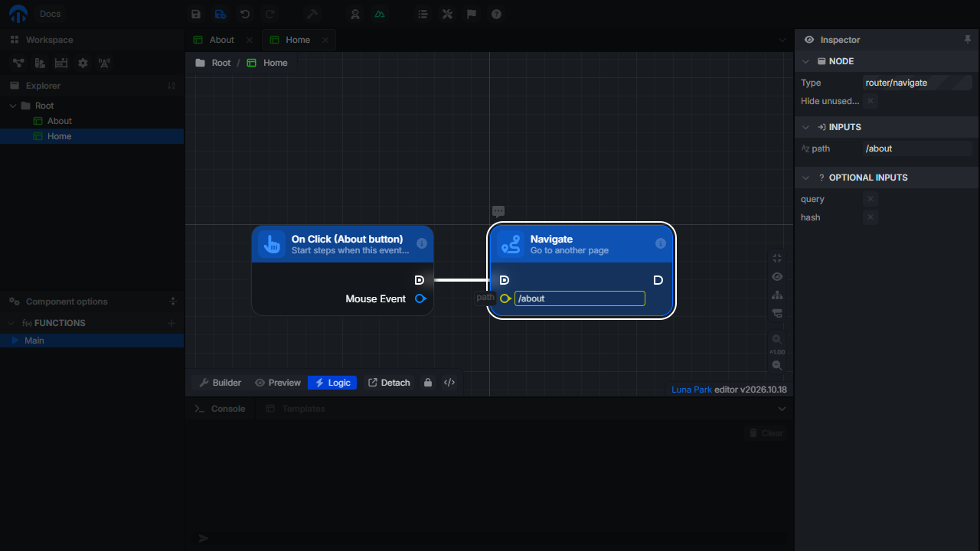
Task: Click the Detach button
Action: tap(389, 383)
